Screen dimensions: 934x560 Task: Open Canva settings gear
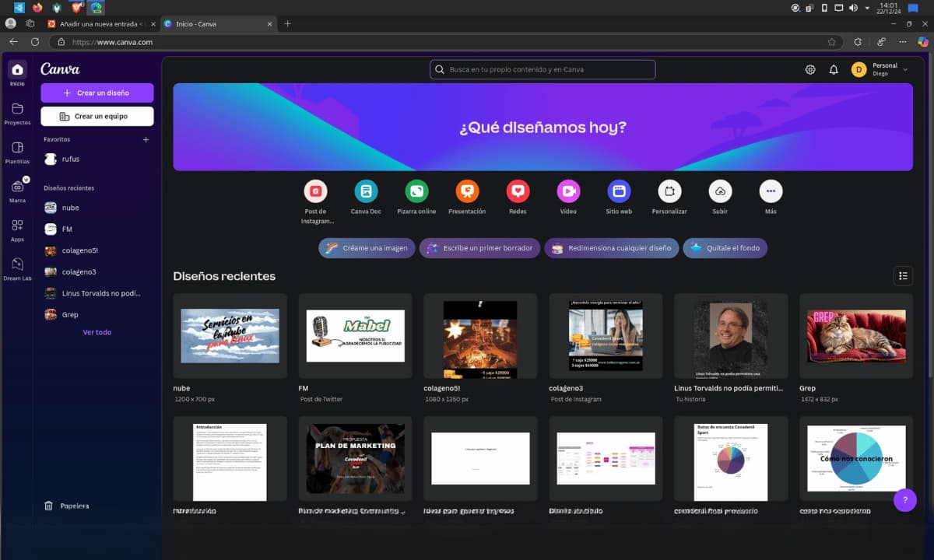pos(810,70)
